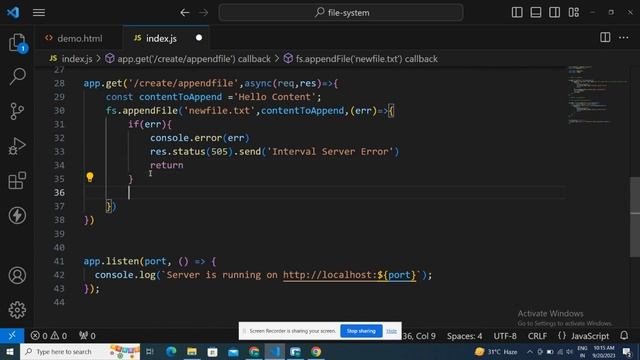Split the editor to the right

tap(605, 38)
